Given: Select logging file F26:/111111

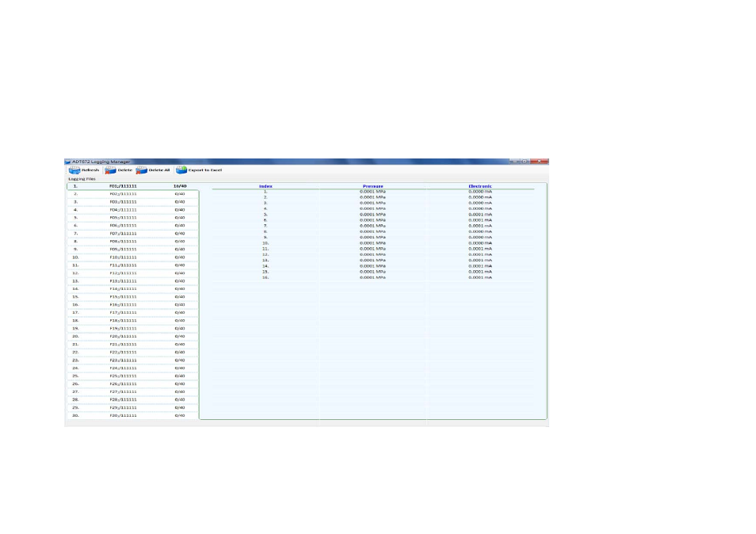Looking at the screenshot, I should click(132, 383).
